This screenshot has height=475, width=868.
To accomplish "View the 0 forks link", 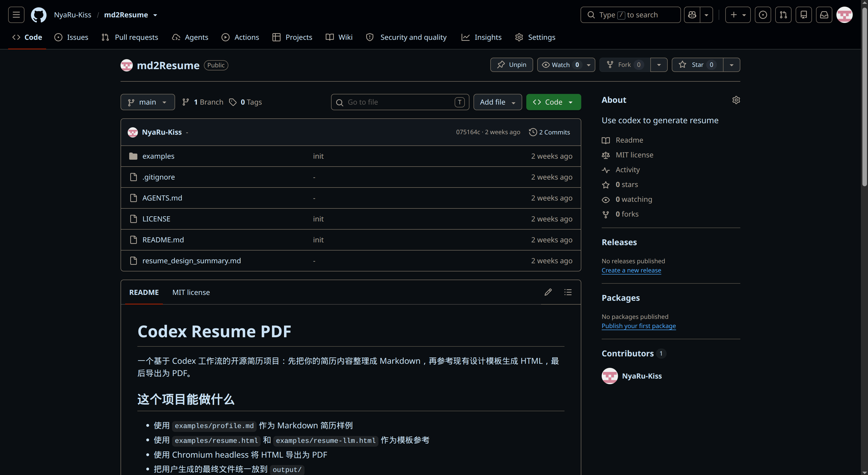I will pos(620,214).
